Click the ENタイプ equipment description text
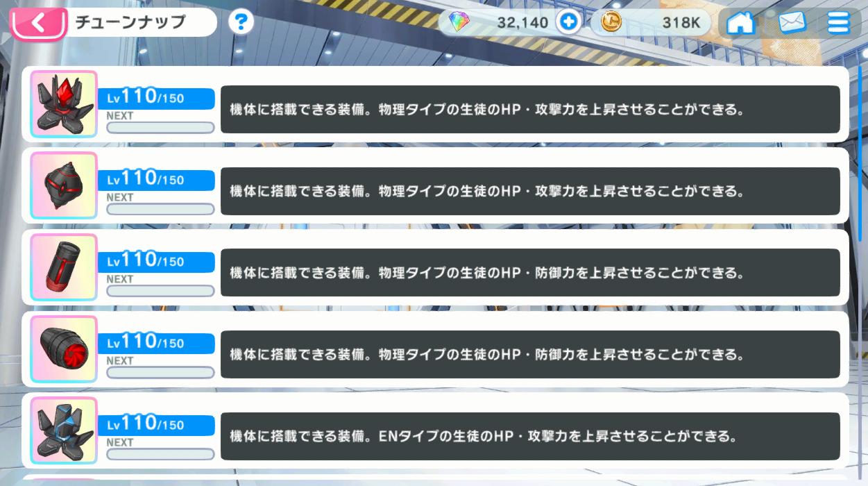Image resolution: width=868 pixels, height=486 pixels. (483, 437)
